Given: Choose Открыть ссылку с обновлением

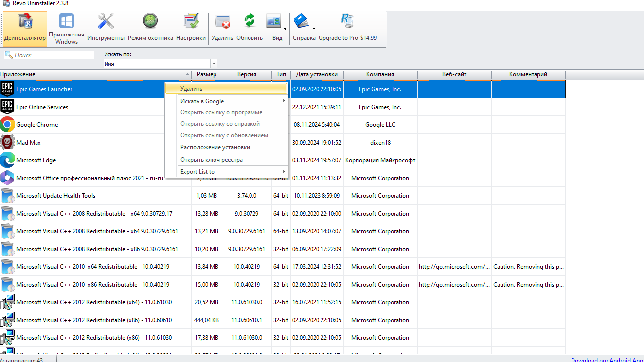Looking at the screenshot, I should [226, 135].
